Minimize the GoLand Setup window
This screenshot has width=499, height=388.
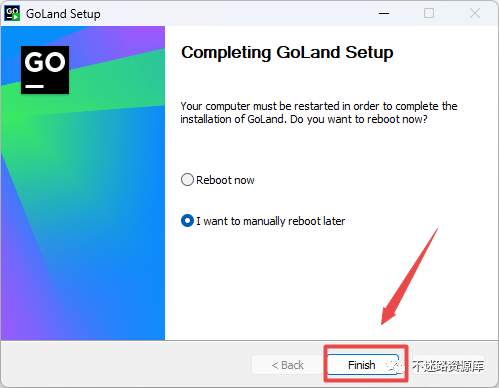point(384,13)
